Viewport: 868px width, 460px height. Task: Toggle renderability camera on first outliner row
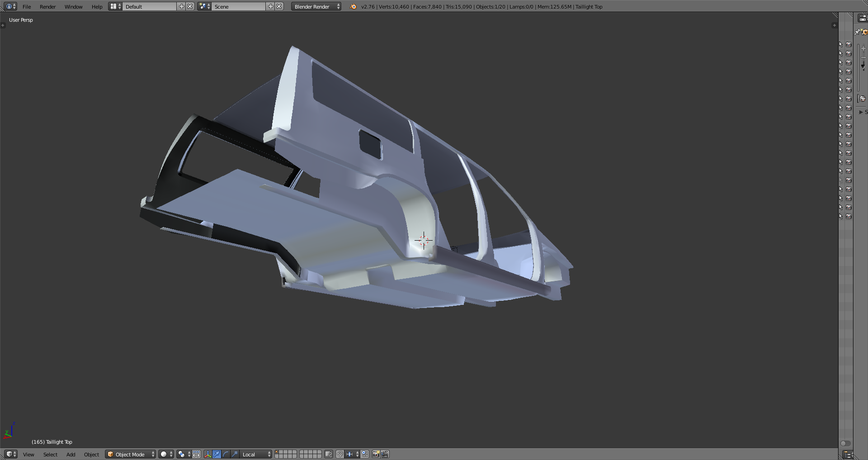[849, 44]
